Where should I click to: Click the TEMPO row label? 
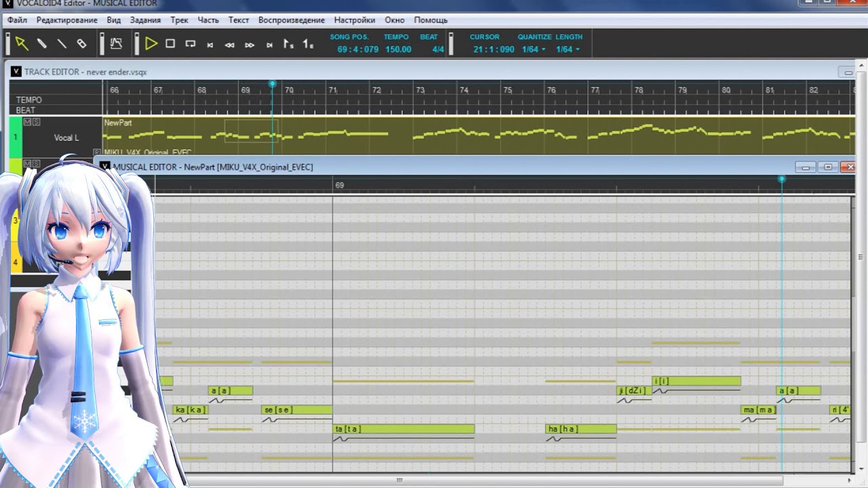tap(29, 100)
